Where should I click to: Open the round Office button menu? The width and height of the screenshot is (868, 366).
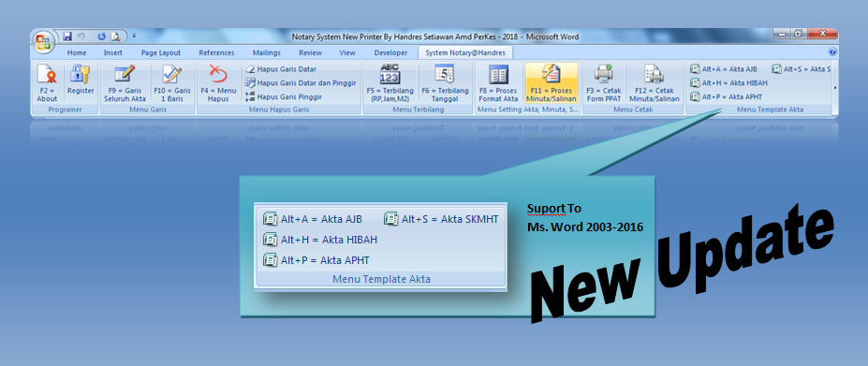43,41
